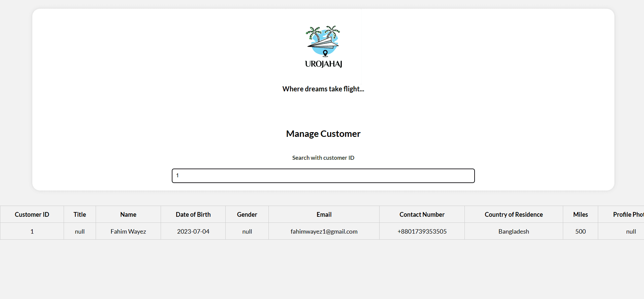This screenshot has height=299, width=644.
Task: Click the Miles column header
Action: coord(580,214)
